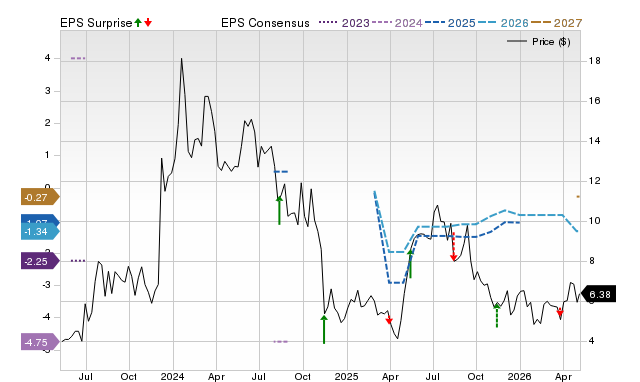Click the 16 label on price axis
The width and height of the screenshot is (640, 382).
[x=594, y=101]
